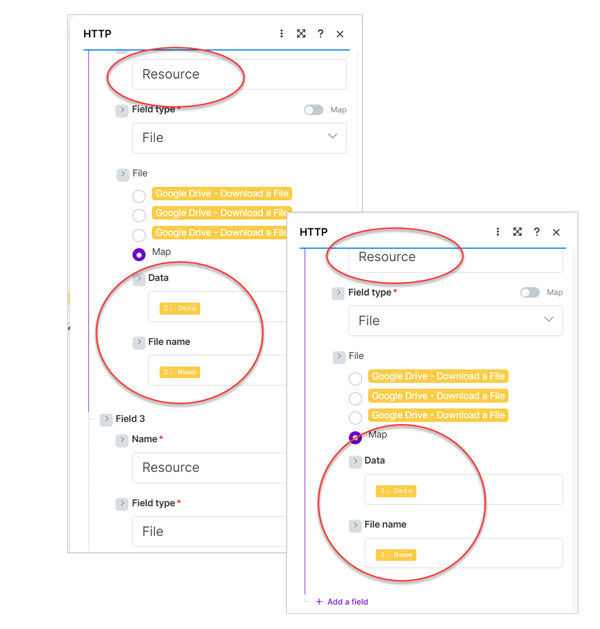
Task: Select the Map radio option in back panel
Action: tap(139, 254)
